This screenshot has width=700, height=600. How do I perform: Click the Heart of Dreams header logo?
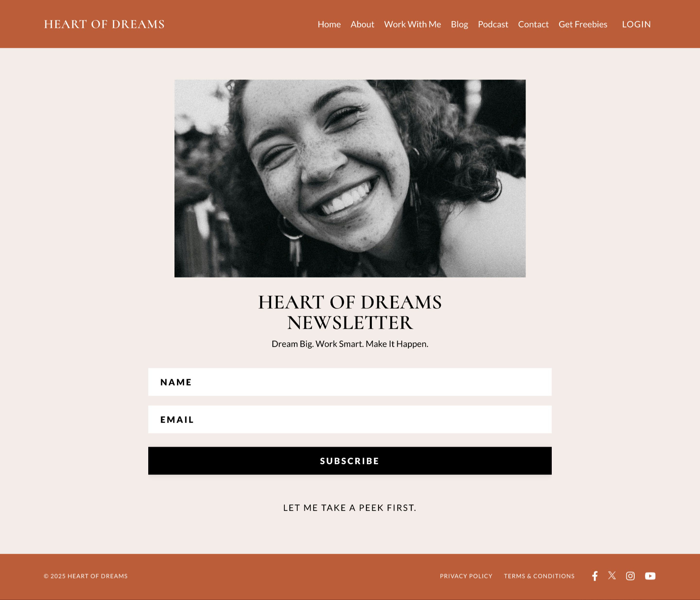coord(104,24)
